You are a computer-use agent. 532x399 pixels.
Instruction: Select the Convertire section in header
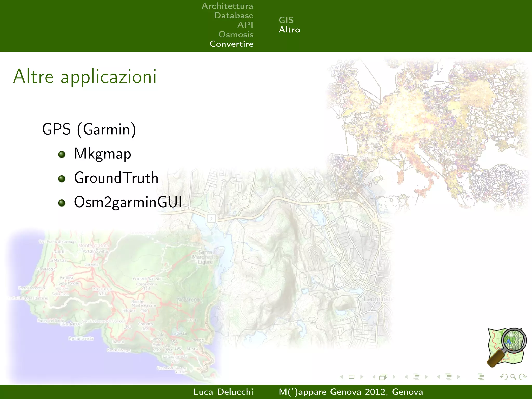[x=231, y=44]
